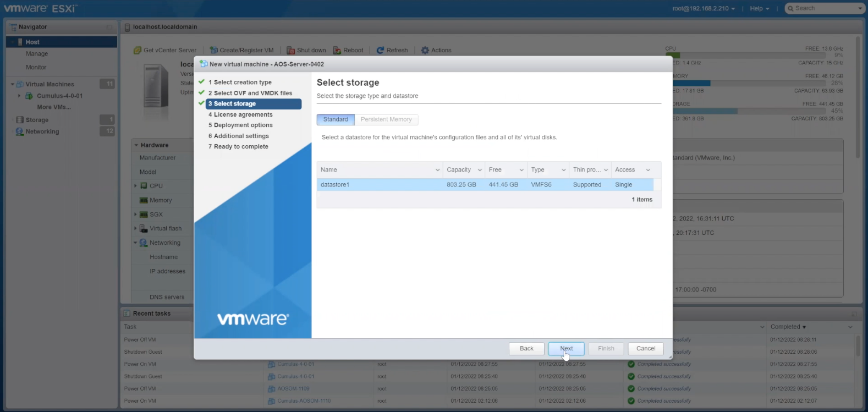Open the root@192.168.2.210 user menu
The width and height of the screenshot is (868, 412).
coord(704,8)
